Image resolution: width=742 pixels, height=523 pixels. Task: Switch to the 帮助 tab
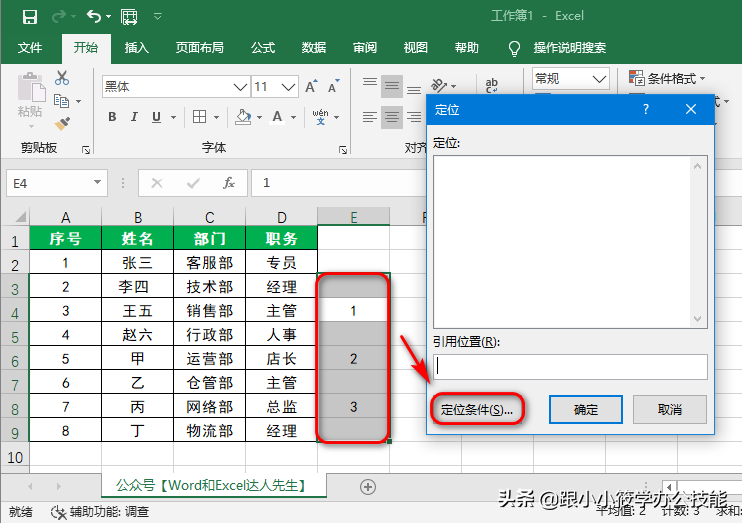467,48
